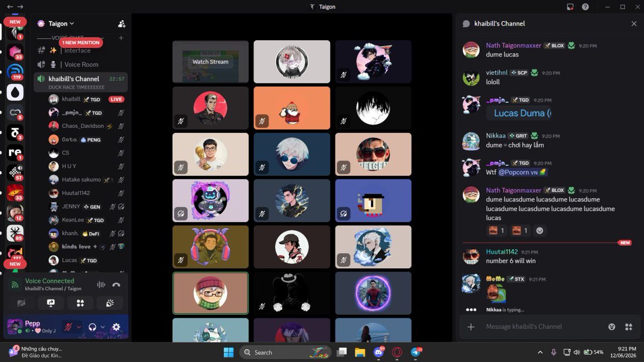Open inbox icon in title bar
Viewport: 644px width, 362px height.
click(x=570, y=7)
